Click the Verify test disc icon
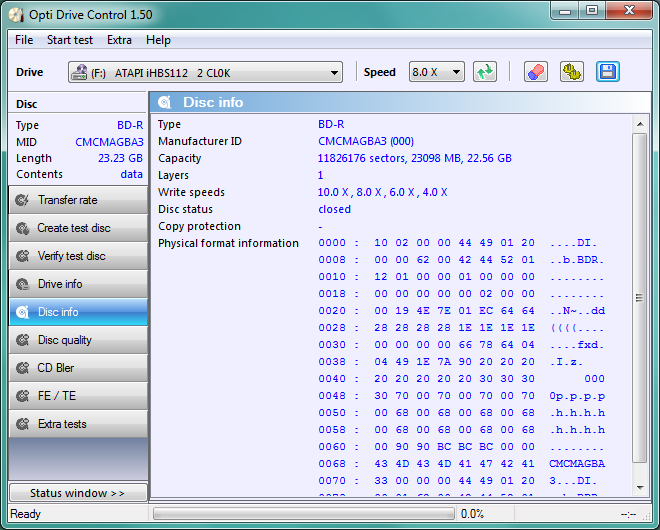 (x=22, y=256)
